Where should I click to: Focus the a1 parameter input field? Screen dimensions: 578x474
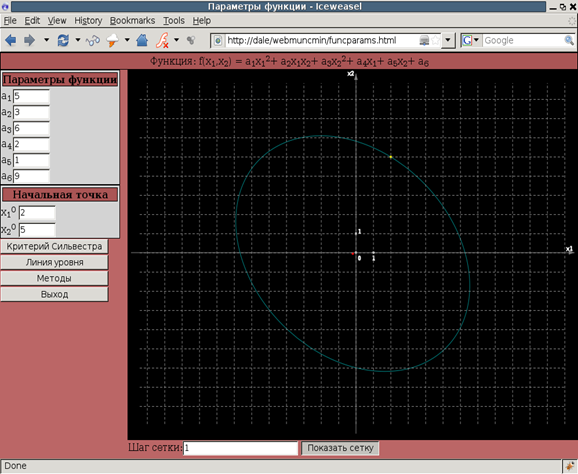[31, 96]
